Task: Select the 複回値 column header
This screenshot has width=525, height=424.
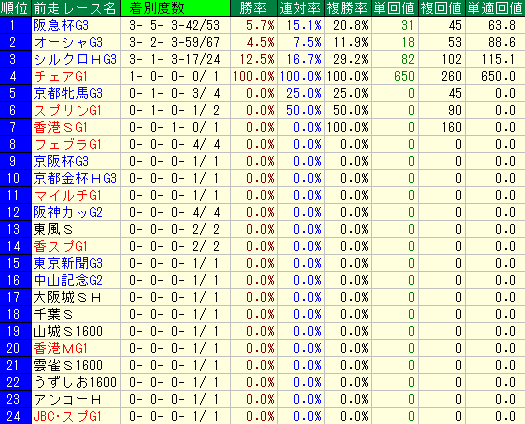Action: tap(441, 8)
